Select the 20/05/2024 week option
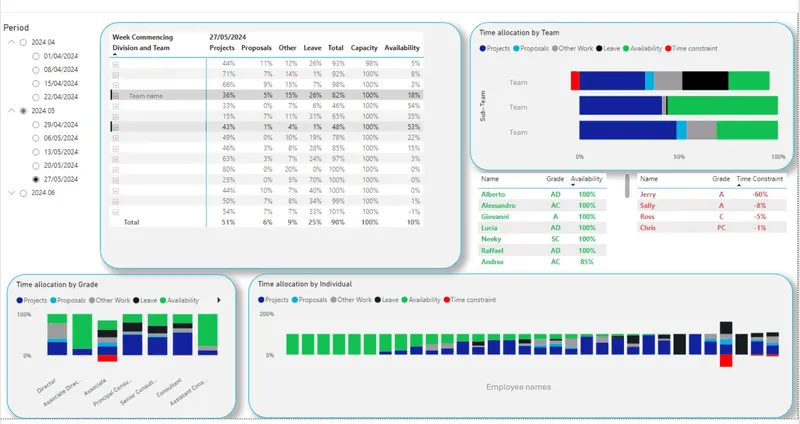800x424 pixels. tap(36, 166)
